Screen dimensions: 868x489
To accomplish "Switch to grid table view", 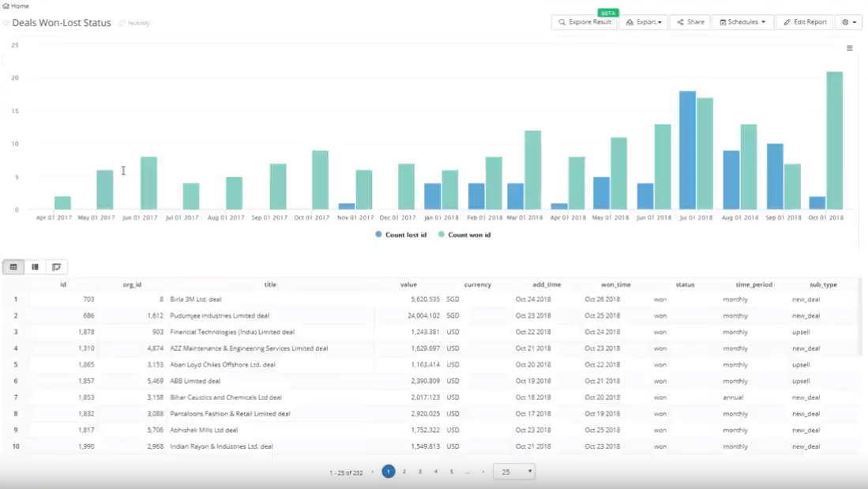I will tap(13, 267).
